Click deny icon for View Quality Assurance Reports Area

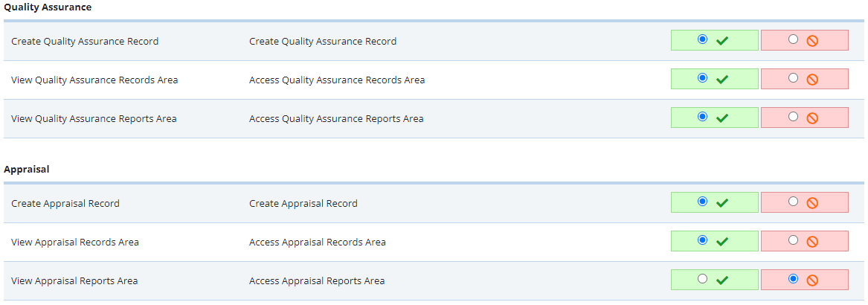[812, 118]
